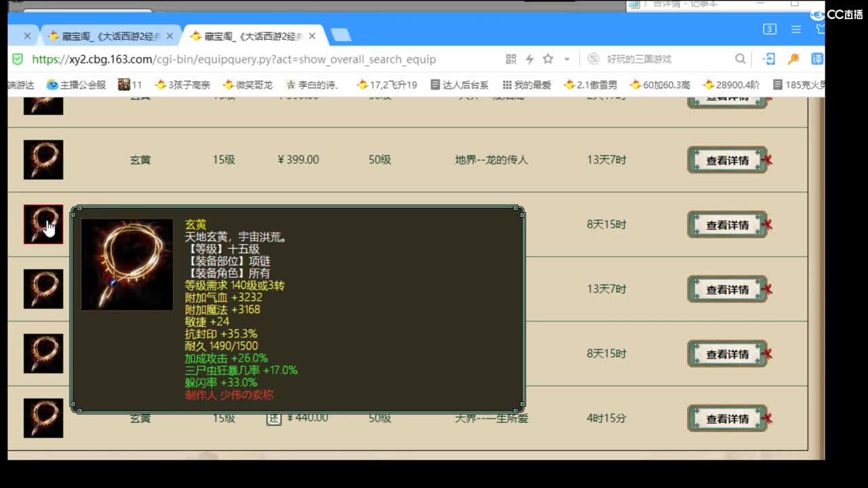
Task: Close the active 藏宝阁 tab
Action: pos(312,36)
